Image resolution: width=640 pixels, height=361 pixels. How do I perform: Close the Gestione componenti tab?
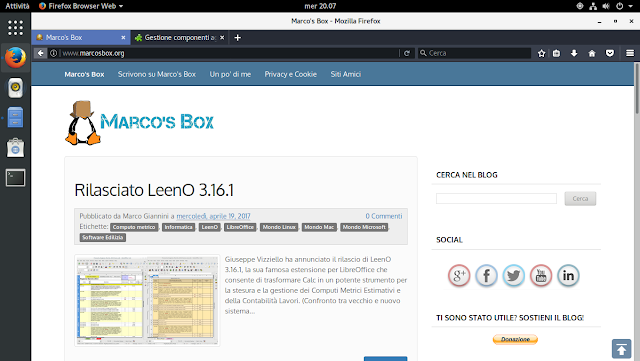[222, 38]
